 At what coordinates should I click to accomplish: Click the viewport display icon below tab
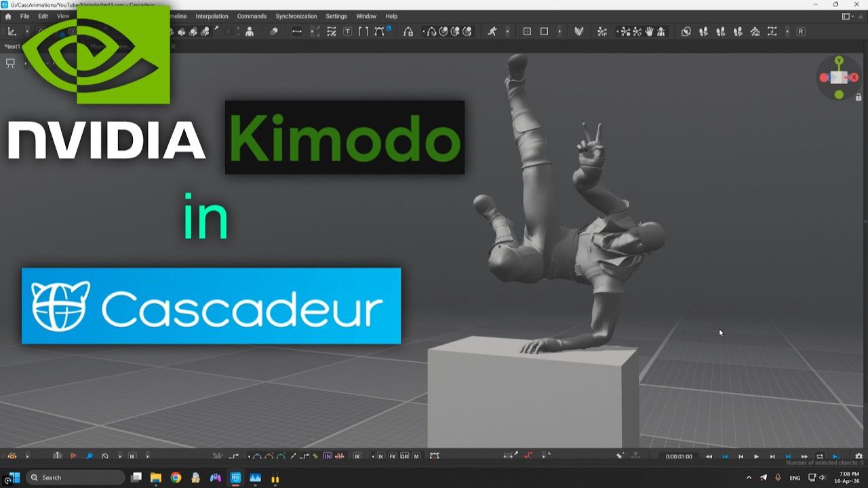10,63
